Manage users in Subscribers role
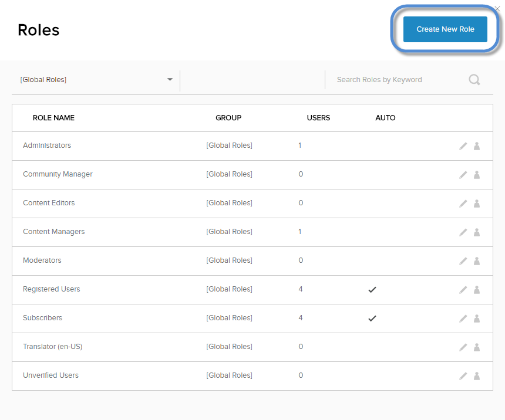 477,319
